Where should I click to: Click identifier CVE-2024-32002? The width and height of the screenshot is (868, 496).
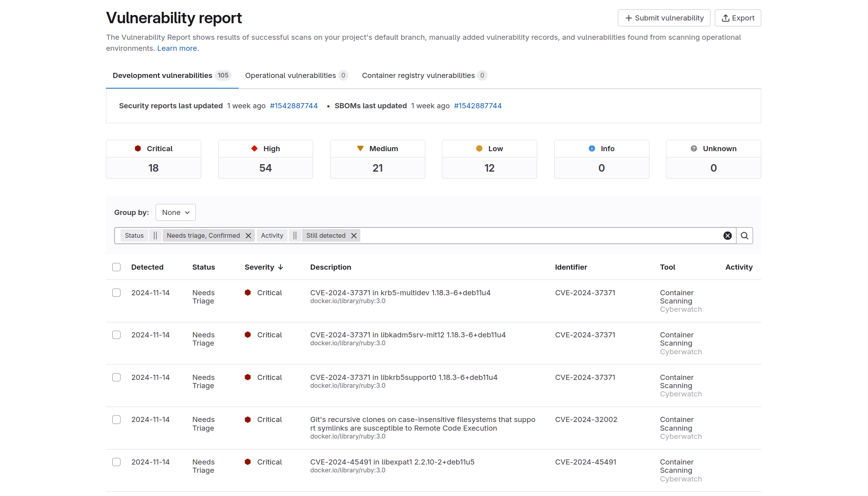pyautogui.click(x=586, y=420)
